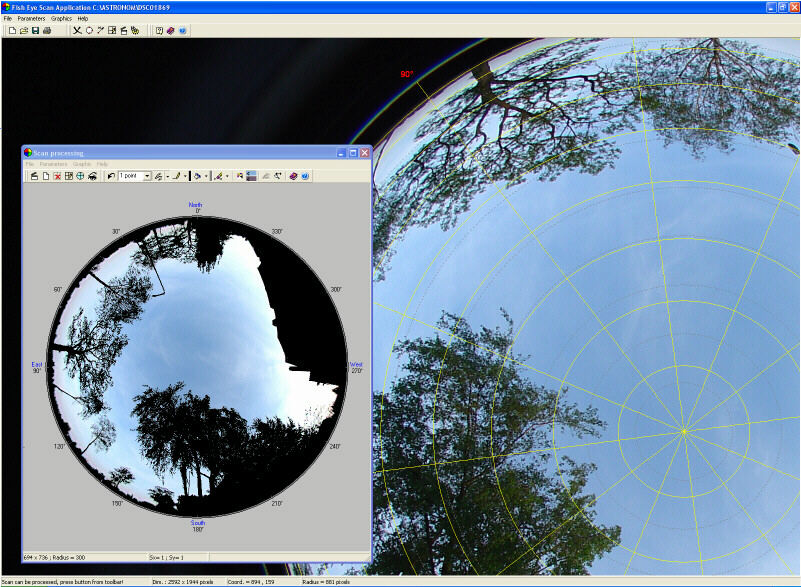Expand the arrow next to the purple brush tool

click(227, 176)
